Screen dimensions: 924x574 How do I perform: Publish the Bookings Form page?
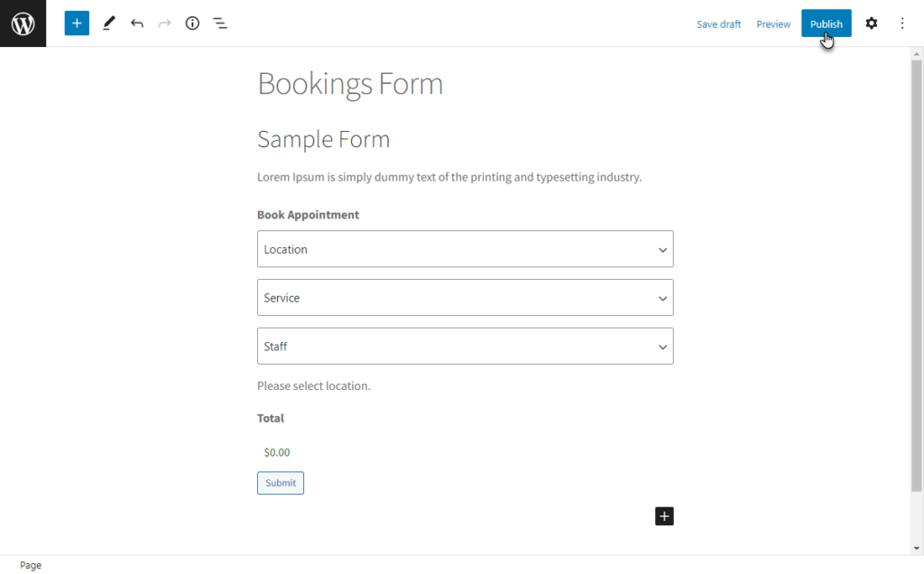tap(826, 23)
